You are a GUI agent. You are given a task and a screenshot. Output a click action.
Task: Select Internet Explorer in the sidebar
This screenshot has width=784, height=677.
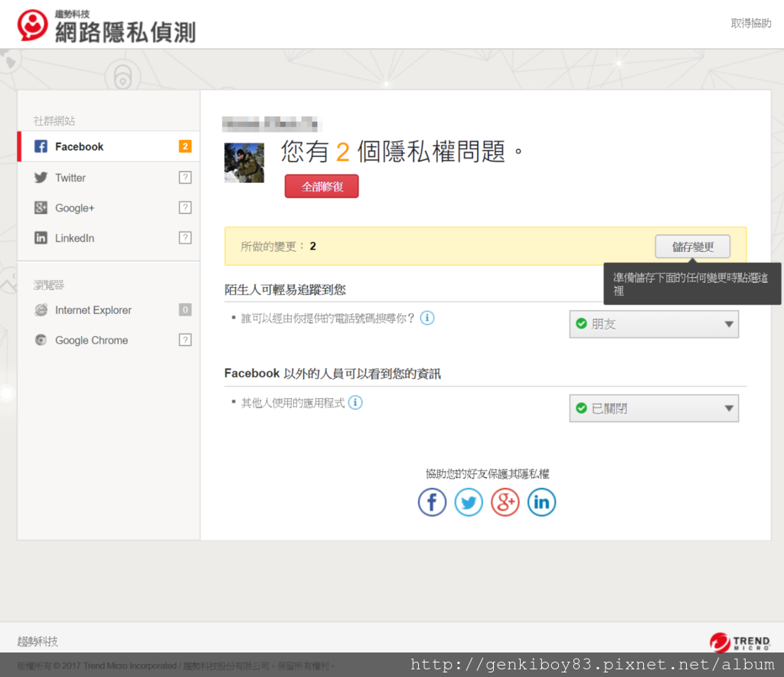(x=109, y=310)
